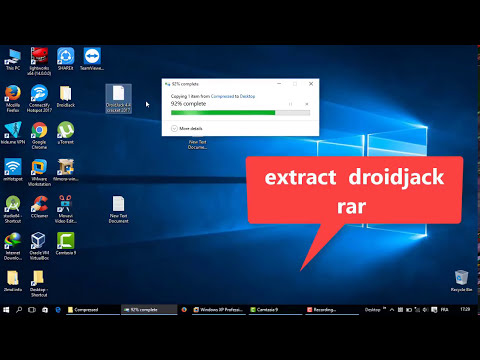Open Mozilla Firefox desktop shortcut
The image size is (480, 360).
click(13, 98)
